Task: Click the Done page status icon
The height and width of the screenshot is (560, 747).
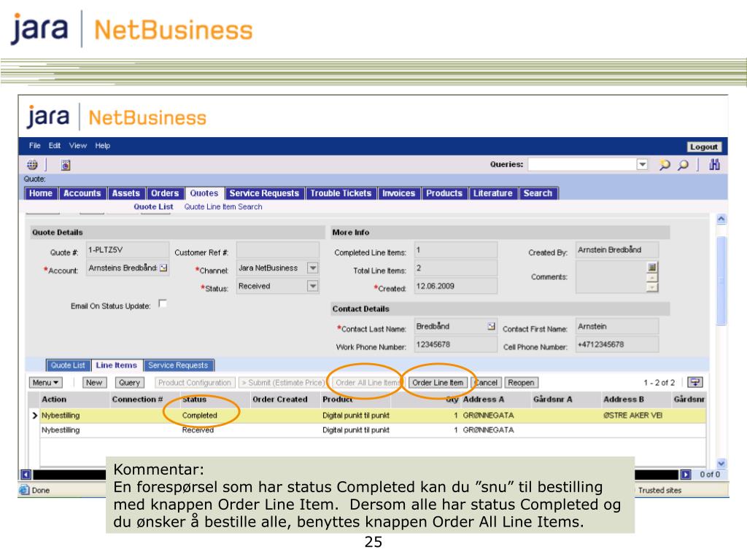Action: (x=24, y=489)
